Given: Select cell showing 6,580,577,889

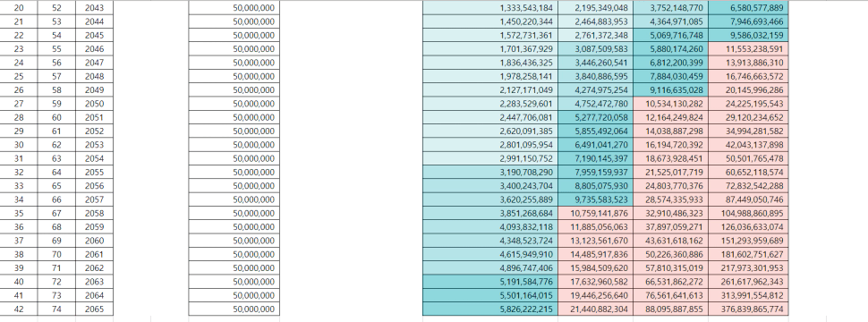Looking at the screenshot, I should [748, 8].
